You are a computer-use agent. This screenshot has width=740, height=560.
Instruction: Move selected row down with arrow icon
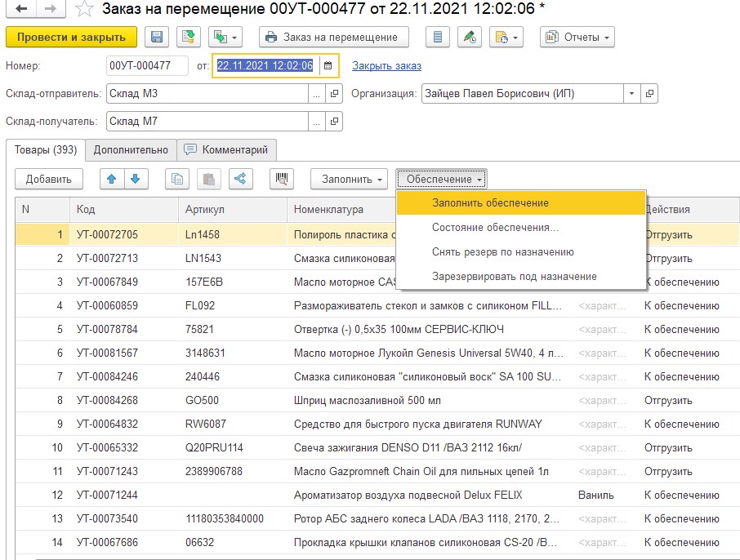coord(135,179)
